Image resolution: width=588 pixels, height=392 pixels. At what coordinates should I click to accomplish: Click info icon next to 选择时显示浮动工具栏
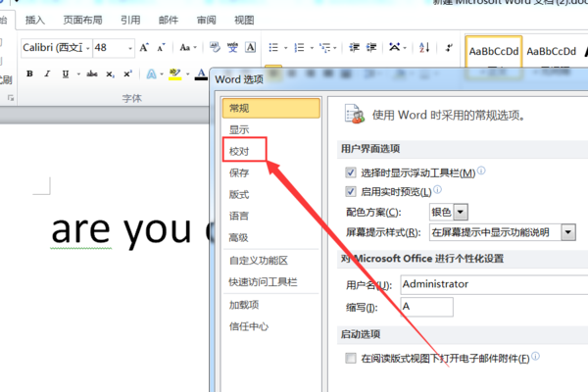tap(481, 171)
